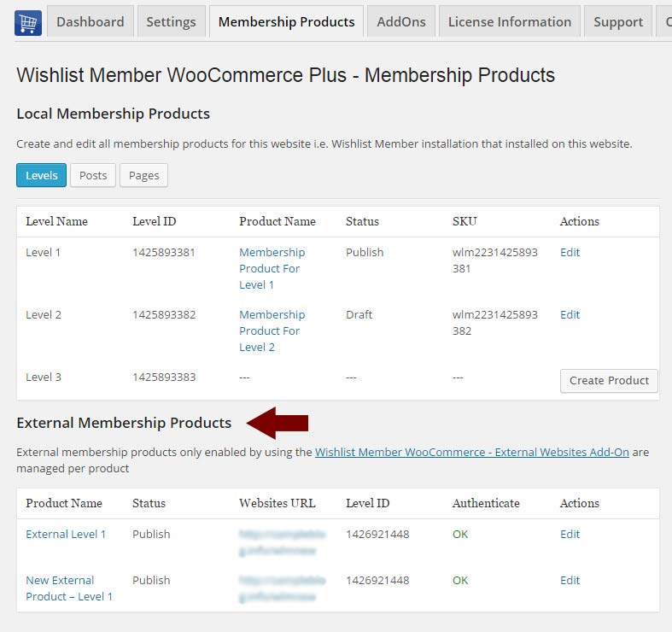Click the Websites URL column header
The image size is (672, 632).
278,503
